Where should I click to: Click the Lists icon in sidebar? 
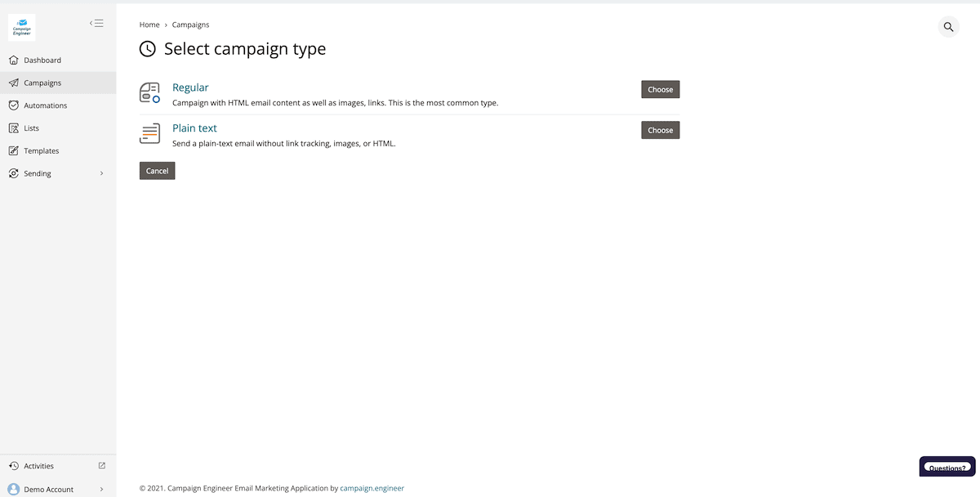pyautogui.click(x=13, y=128)
